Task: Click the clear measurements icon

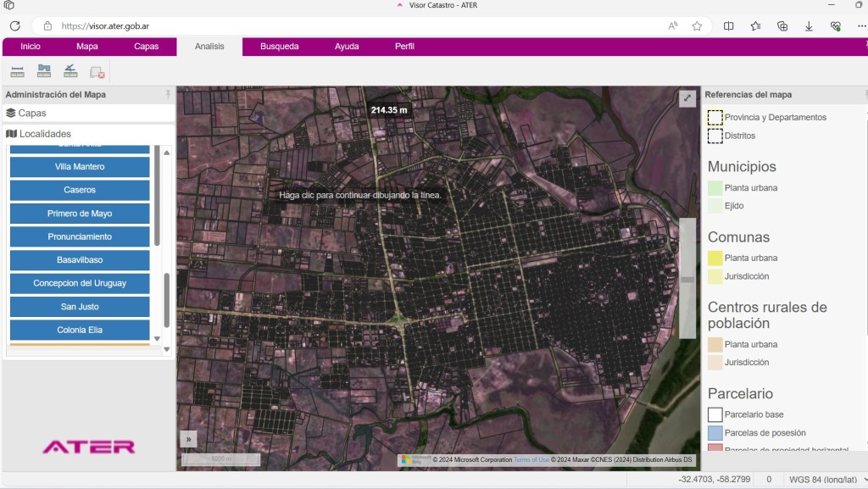Action: pos(97,72)
